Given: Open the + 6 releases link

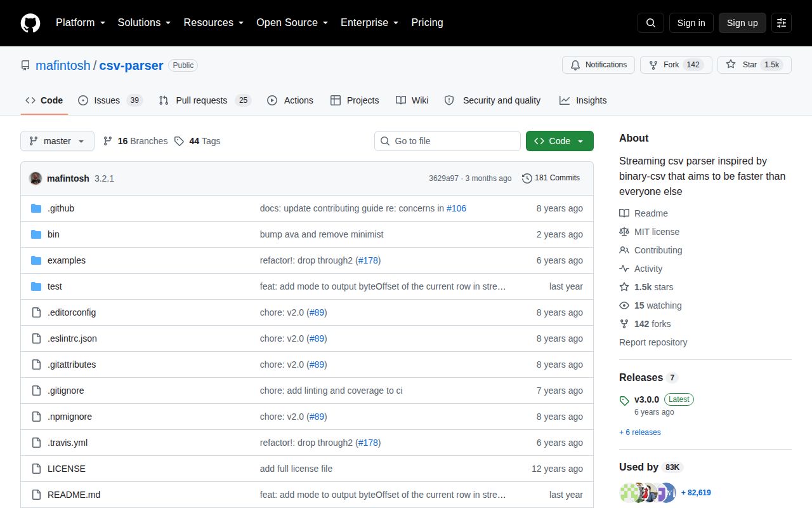Looking at the screenshot, I should pyautogui.click(x=640, y=432).
